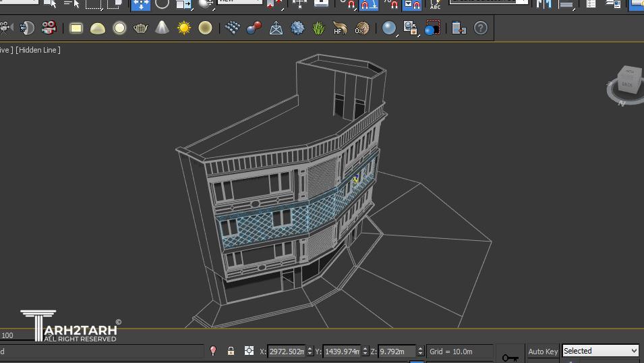
Task: Click the Y coordinate input field
Action: pyautogui.click(x=342, y=351)
